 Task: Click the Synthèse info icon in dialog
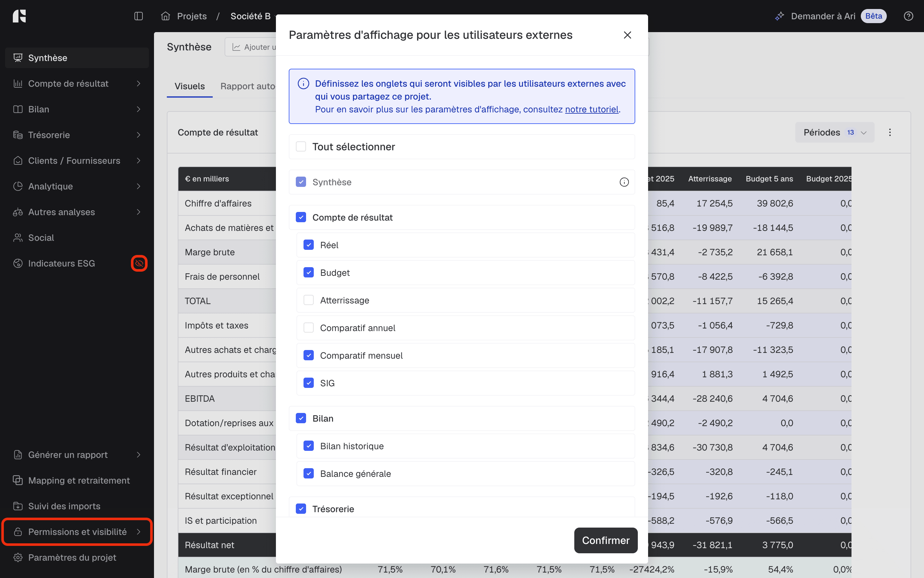[x=624, y=182]
